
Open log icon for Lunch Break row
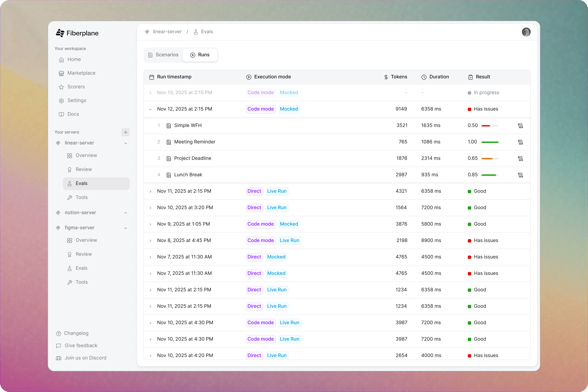(x=520, y=175)
